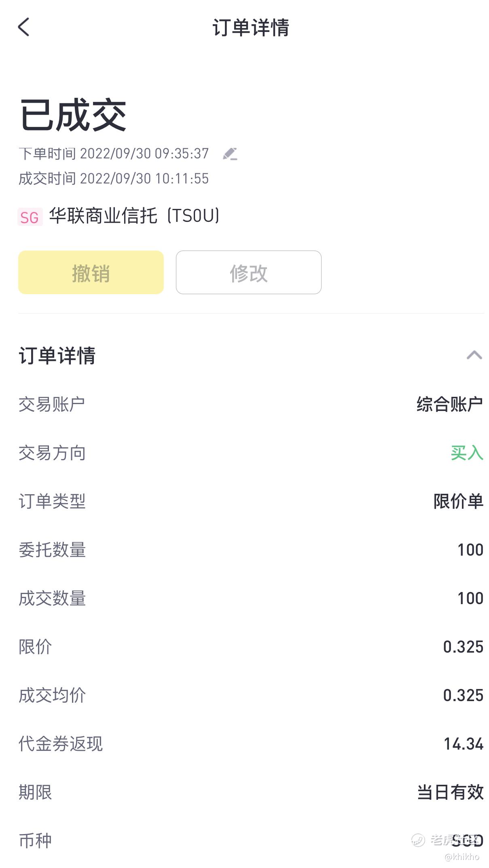Screen dimensions: 489x868
Task: Tap the 交易账户 综合账户 row value
Action: [x=450, y=405]
